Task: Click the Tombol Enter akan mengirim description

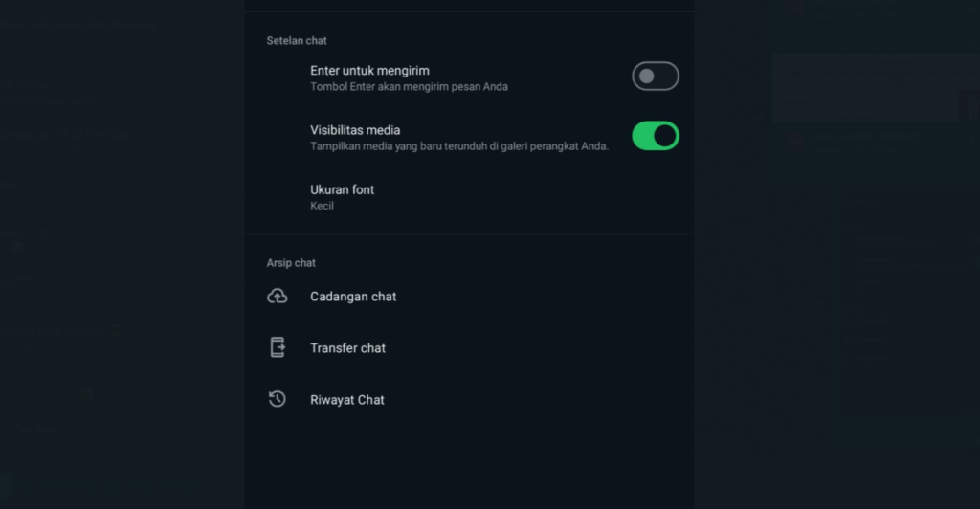Action: [x=409, y=87]
